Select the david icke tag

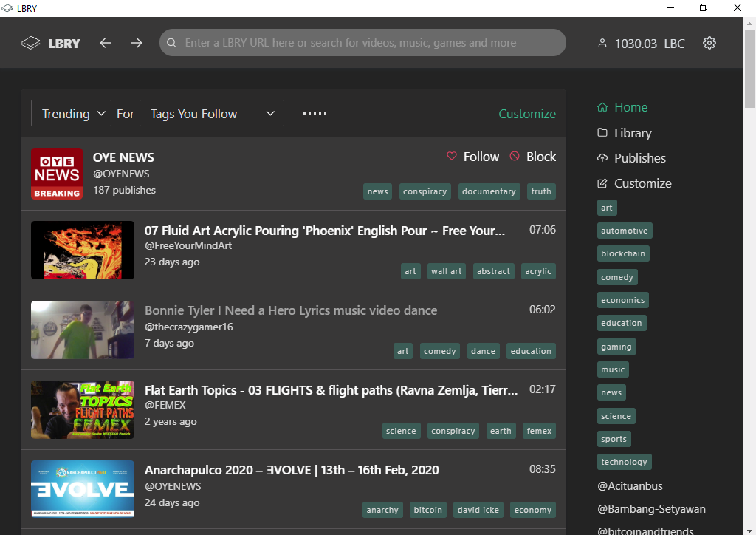pyautogui.click(x=478, y=510)
